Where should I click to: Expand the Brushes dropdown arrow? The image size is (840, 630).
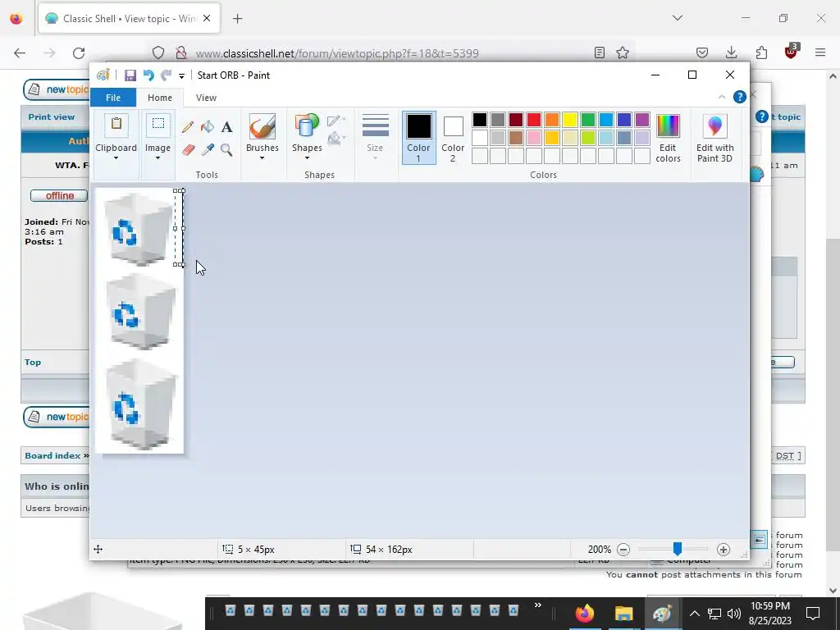point(262,158)
